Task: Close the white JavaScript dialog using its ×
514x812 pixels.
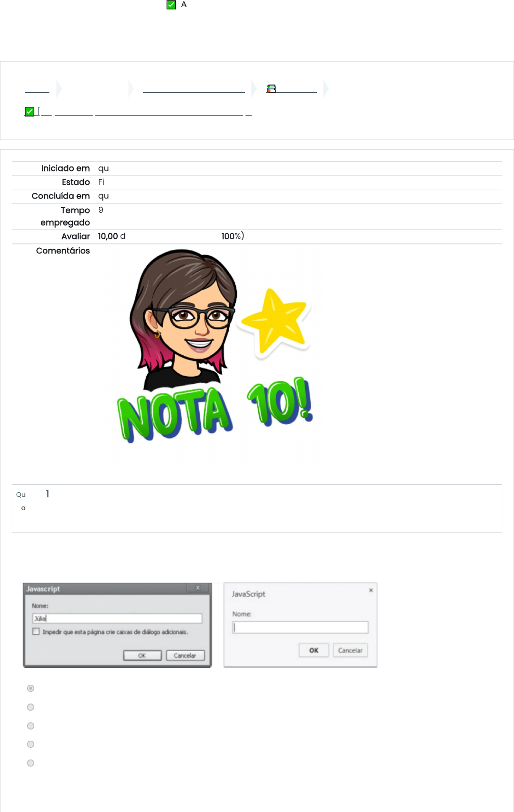Action: tap(371, 590)
